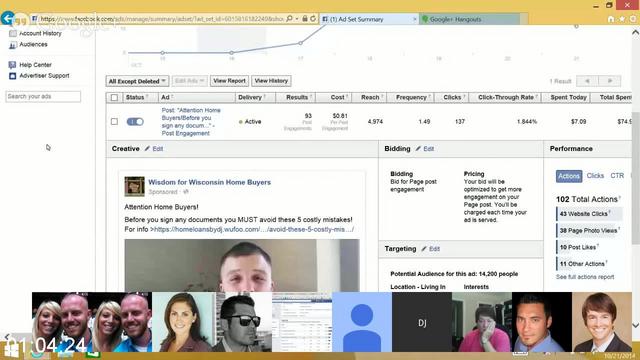Image resolution: width=640 pixels, height=360 pixels.
Task: Select DJ participant tile in Hangouts strip
Action: [x=422, y=322]
